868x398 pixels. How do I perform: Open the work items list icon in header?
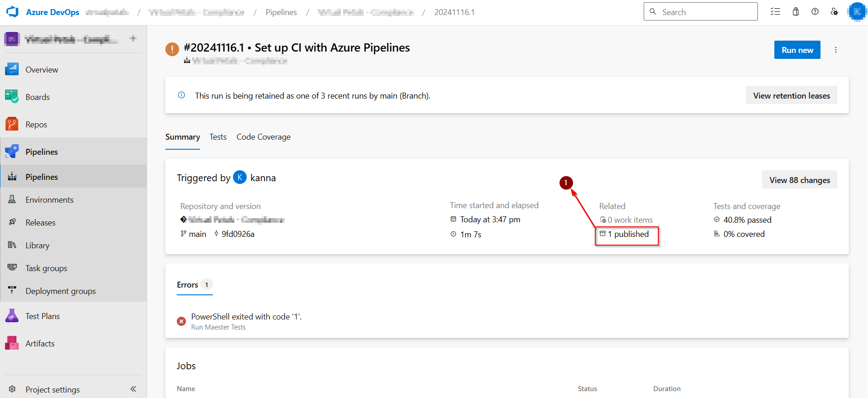[775, 12]
